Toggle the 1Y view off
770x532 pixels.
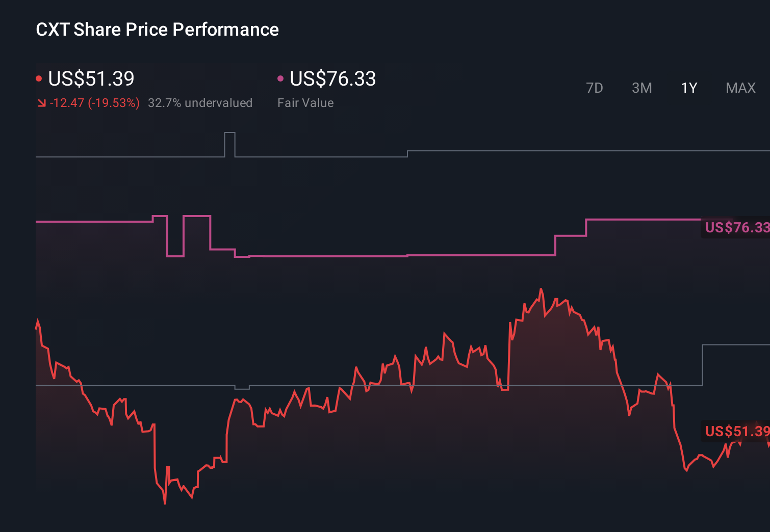[688, 88]
